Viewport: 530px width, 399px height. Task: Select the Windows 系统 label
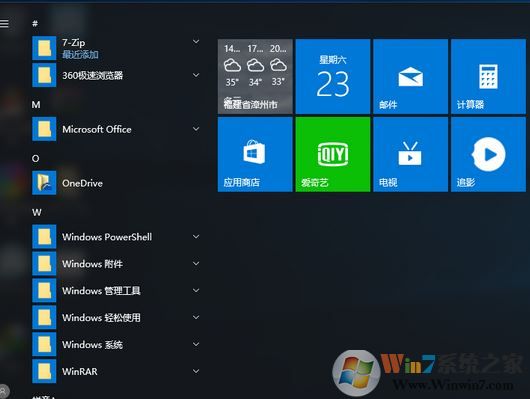point(92,345)
